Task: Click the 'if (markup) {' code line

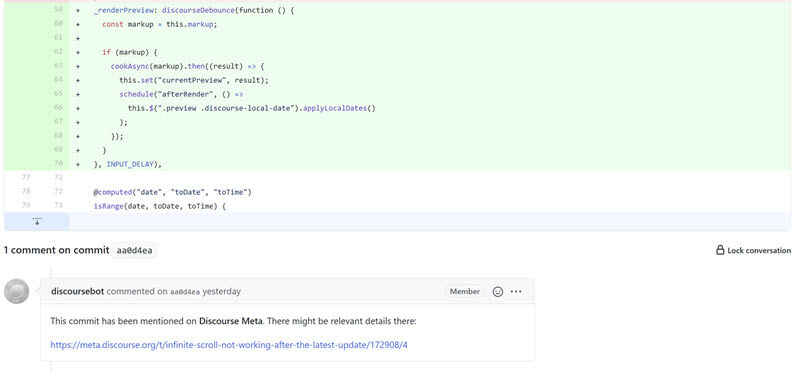Action: (130, 52)
